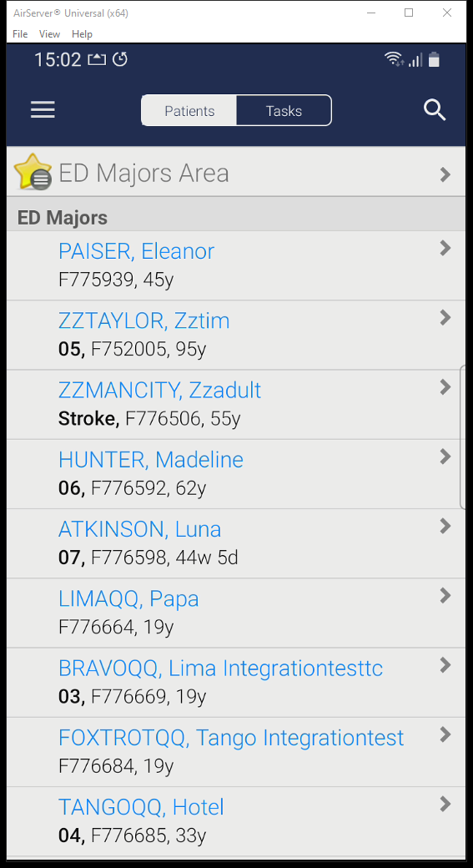Viewport: 473px width, 868px height.
Task: Open chevron for PAISER, Eleanor row
Action: (x=445, y=249)
